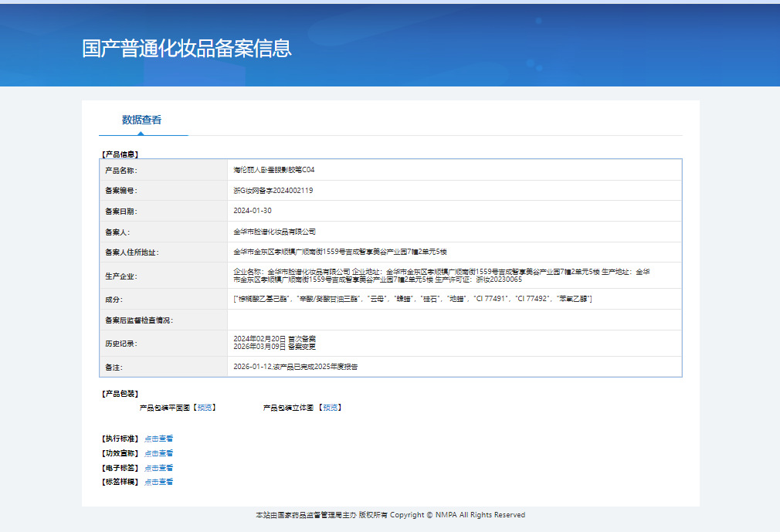Image resolution: width=780 pixels, height=532 pixels.
Task: Preview the 产品包装立体图 image
Action: tap(331, 408)
